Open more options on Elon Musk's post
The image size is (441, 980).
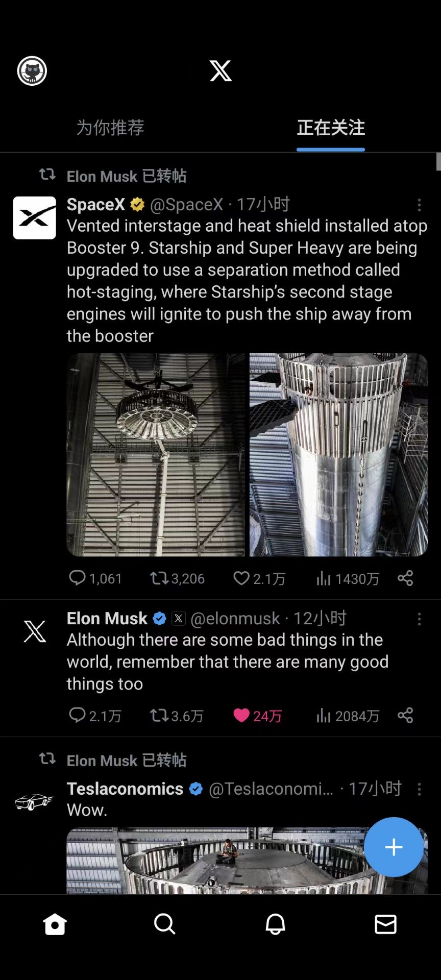point(419,619)
